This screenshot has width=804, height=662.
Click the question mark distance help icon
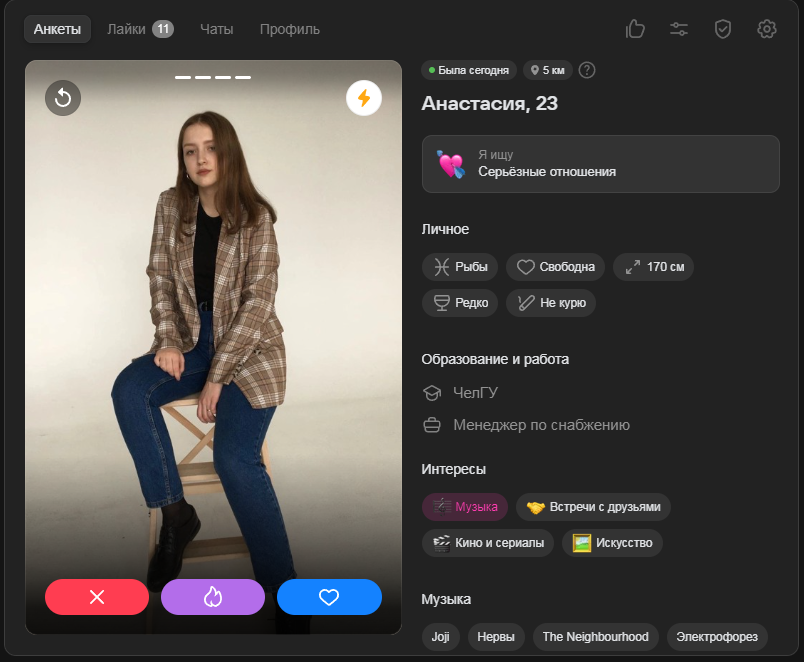pos(587,70)
